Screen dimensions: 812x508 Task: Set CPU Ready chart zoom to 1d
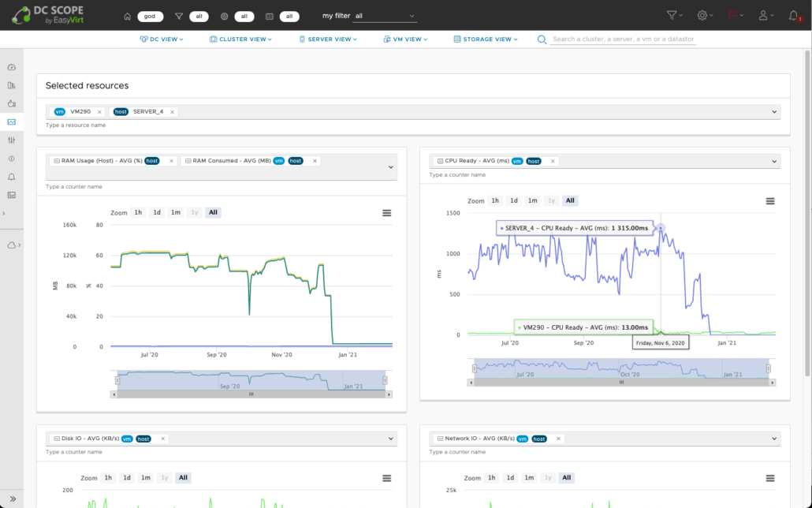pyautogui.click(x=514, y=200)
